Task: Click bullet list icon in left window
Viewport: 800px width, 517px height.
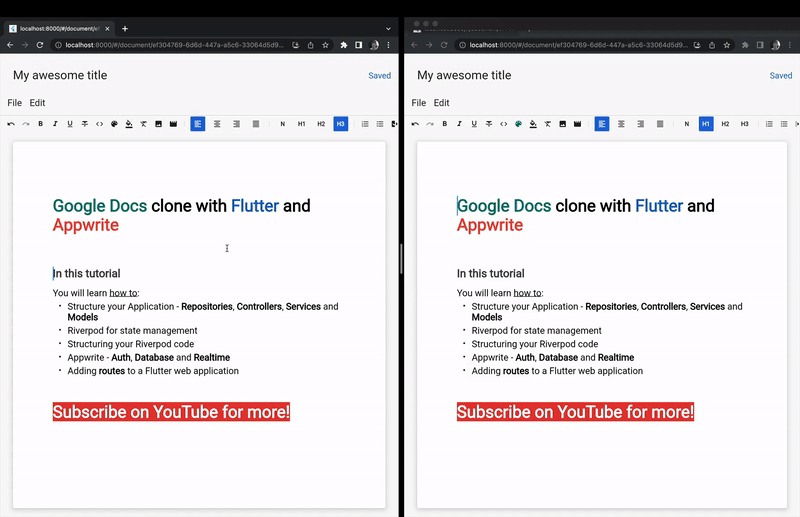Action: (380, 124)
